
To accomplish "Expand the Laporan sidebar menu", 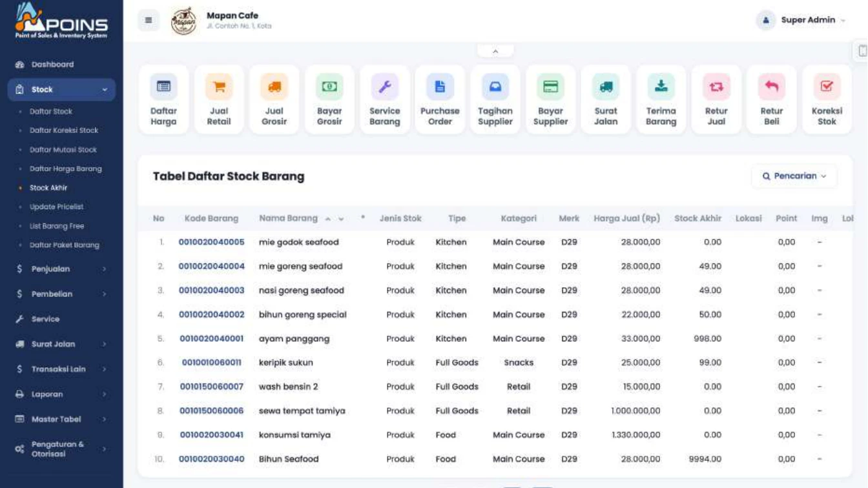I will tap(62, 394).
